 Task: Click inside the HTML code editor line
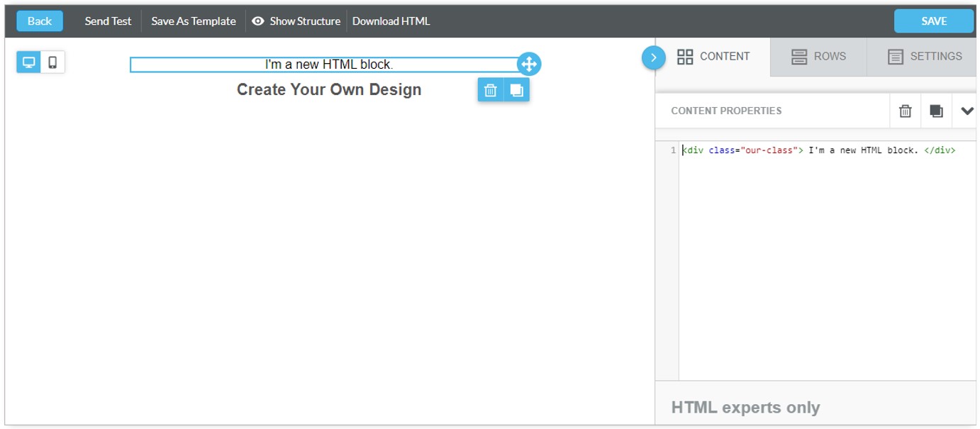point(818,150)
